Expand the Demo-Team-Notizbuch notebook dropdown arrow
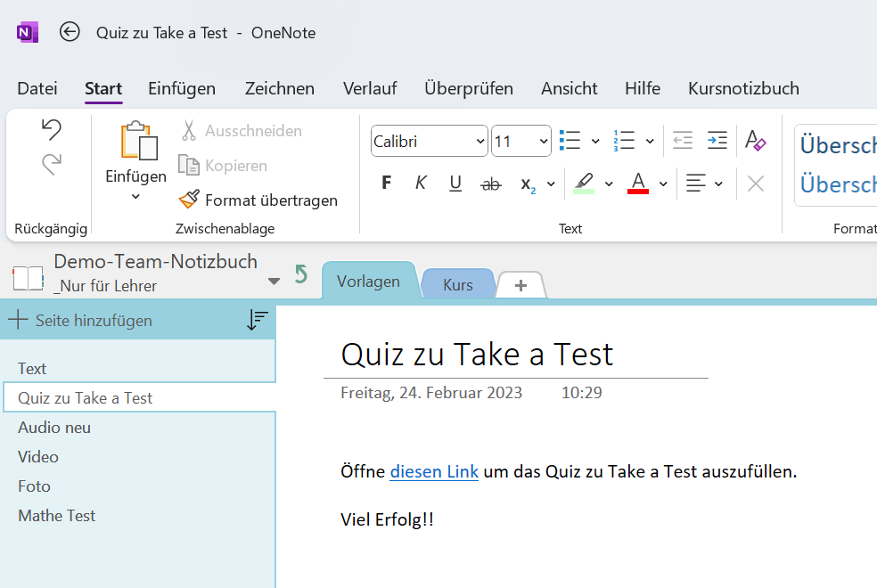Image resolution: width=877 pixels, height=588 pixels. coord(274,282)
